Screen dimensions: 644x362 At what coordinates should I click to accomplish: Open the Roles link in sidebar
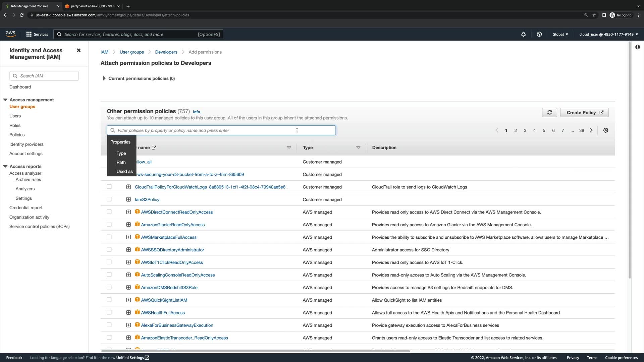coord(15,125)
